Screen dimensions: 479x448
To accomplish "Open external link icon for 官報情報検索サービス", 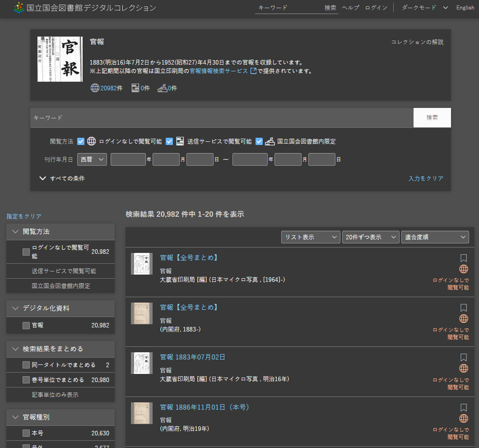I will pyautogui.click(x=253, y=71).
